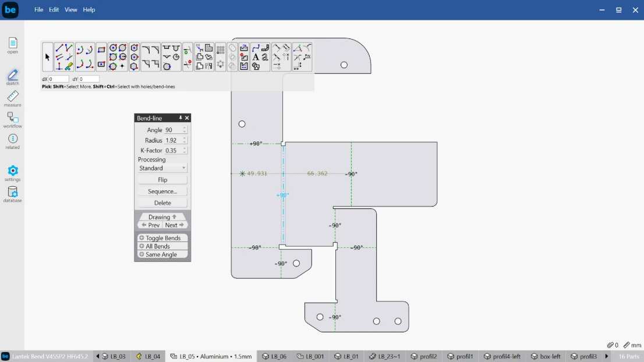Open the View menu

pyautogui.click(x=70, y=9)
